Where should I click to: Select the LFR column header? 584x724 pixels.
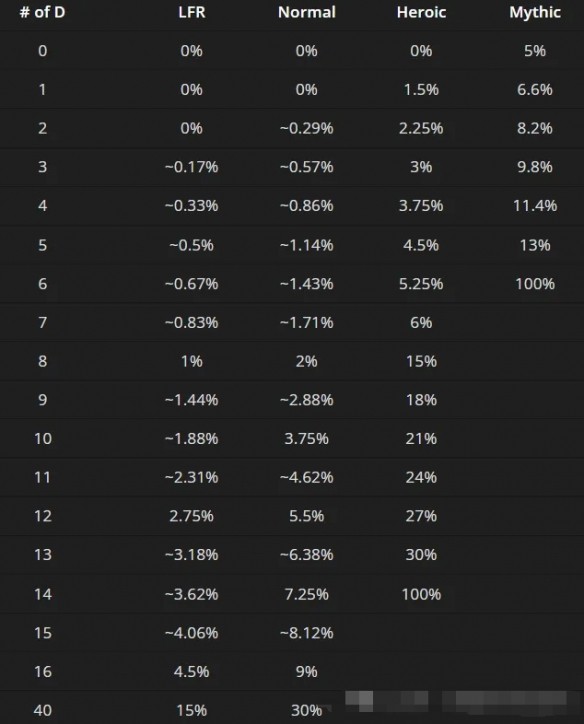(x=192, y=12)
